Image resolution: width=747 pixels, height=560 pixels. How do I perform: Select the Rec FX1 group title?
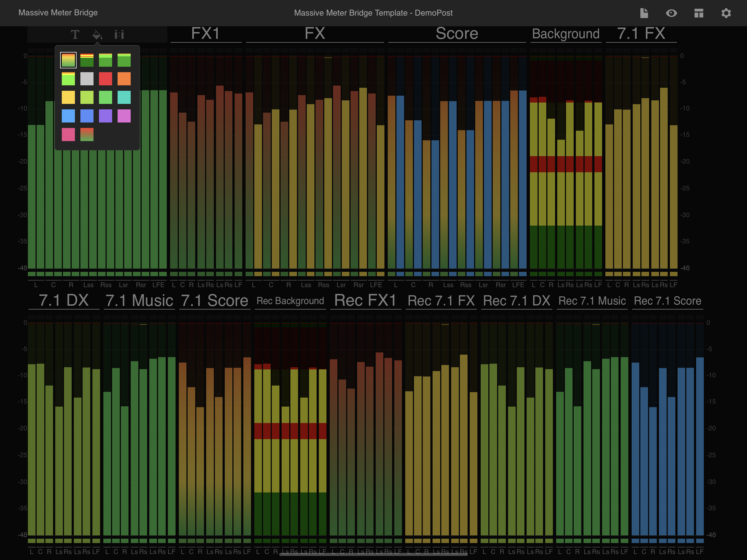(365, 300)
